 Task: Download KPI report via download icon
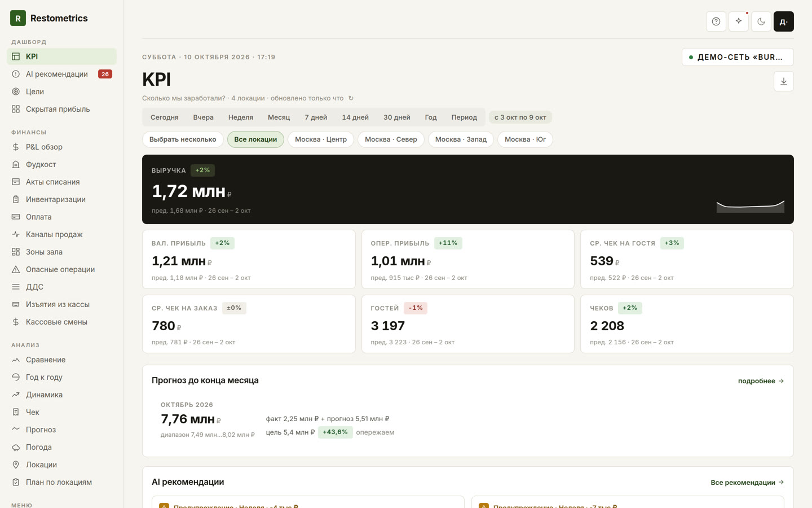[x=784, y=81]
